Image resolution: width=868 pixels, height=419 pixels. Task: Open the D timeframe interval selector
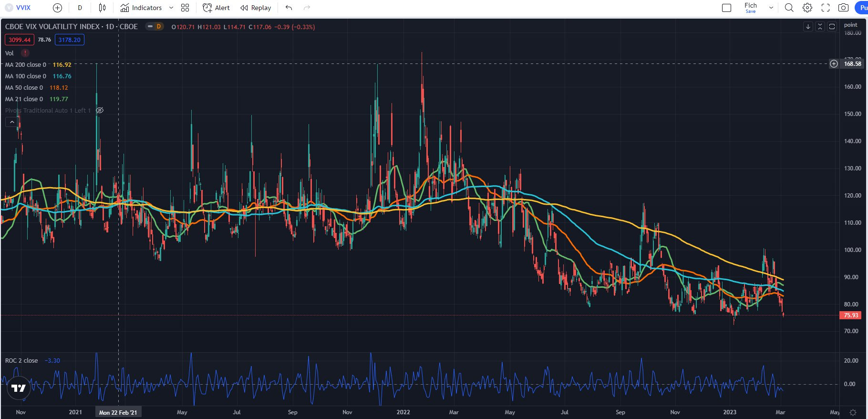80,8
